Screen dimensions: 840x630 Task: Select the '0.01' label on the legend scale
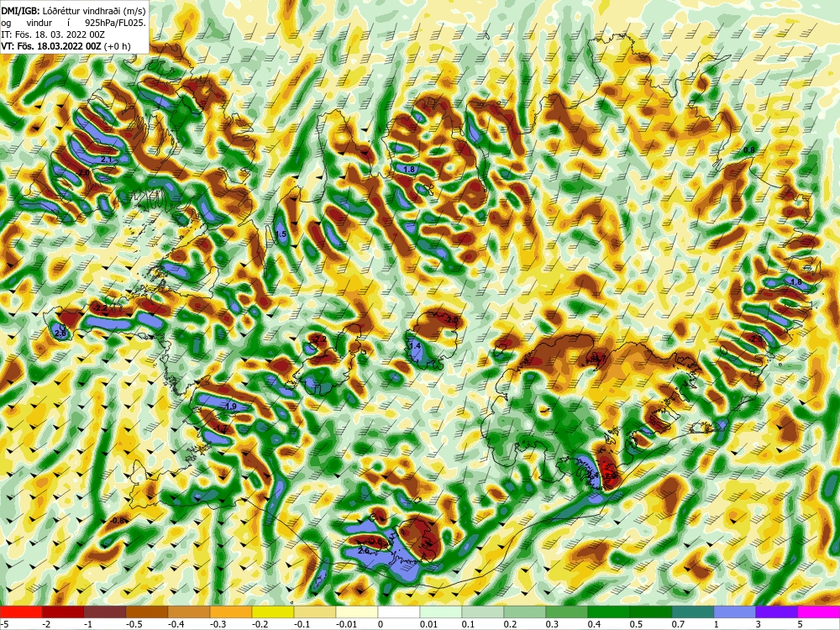point(429,624)
